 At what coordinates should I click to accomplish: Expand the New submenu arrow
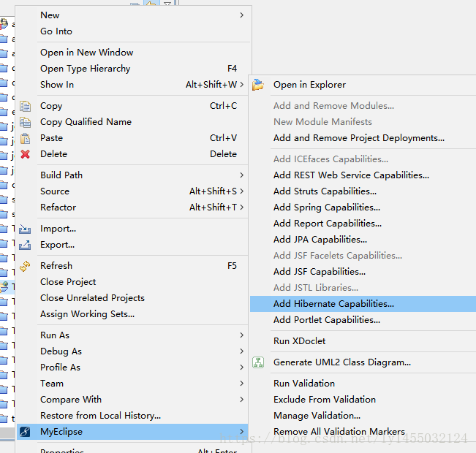click(241, 15)
